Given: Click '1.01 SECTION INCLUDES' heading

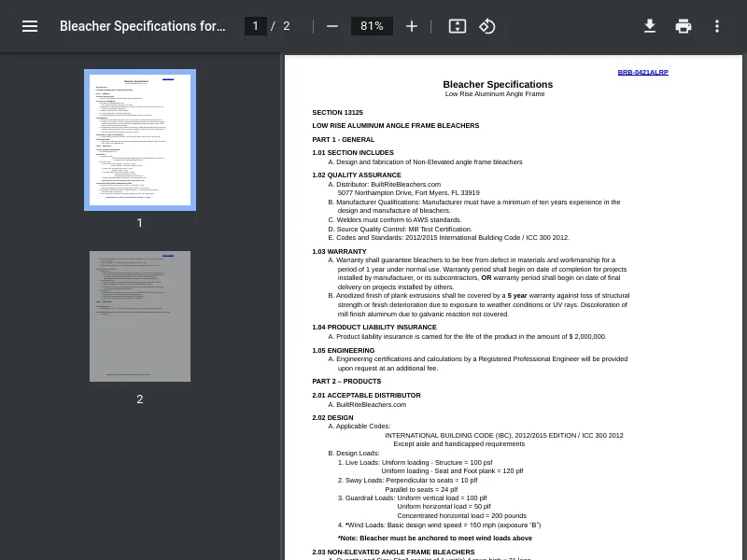Looking at the screenshot, I should [x=353, y=153].
